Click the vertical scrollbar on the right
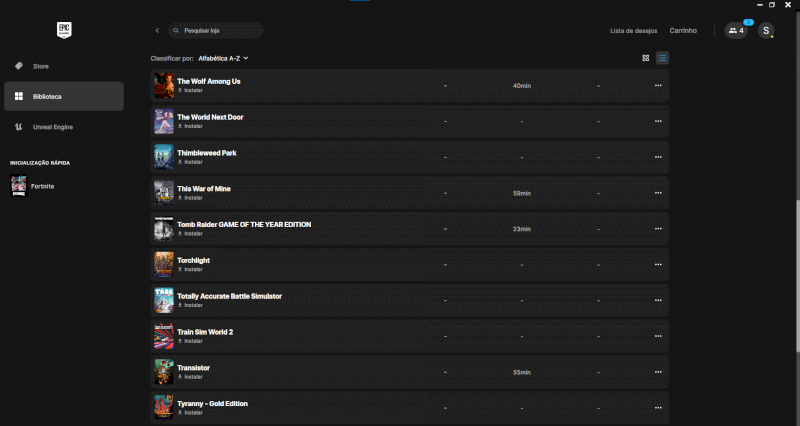 pos(797,300)
